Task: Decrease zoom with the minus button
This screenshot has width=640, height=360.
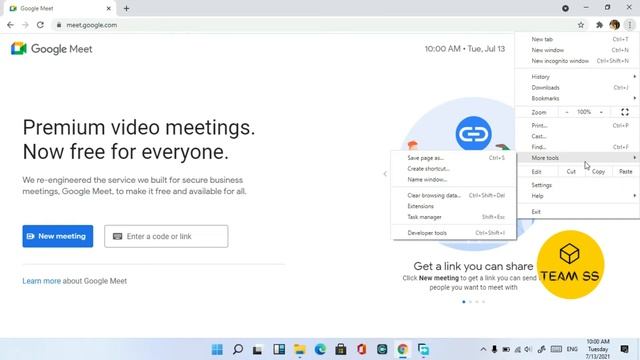Action: pos(567,112)
